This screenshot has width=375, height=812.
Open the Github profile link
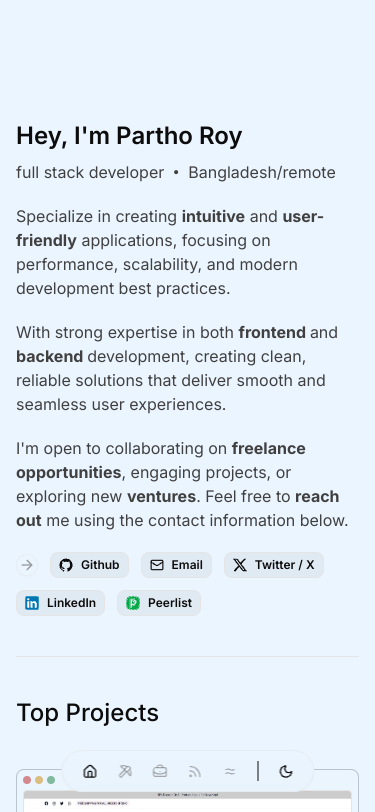tap(89, 565)
